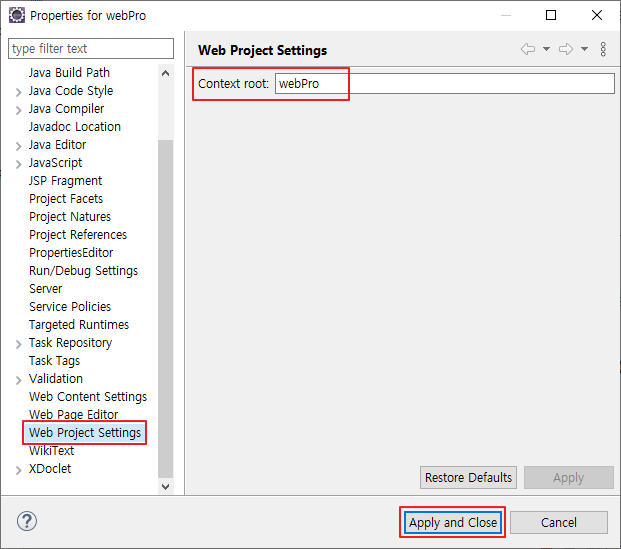Select Validation page
Image resolution: width=621 pixels, height=549 pixels.
[x=56, y=379]
